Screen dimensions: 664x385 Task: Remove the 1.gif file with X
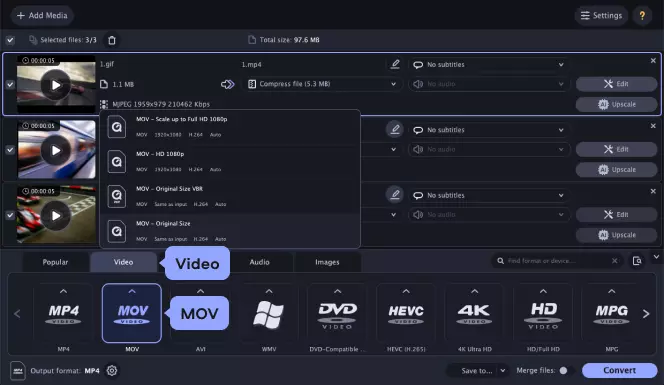point(653,61)
